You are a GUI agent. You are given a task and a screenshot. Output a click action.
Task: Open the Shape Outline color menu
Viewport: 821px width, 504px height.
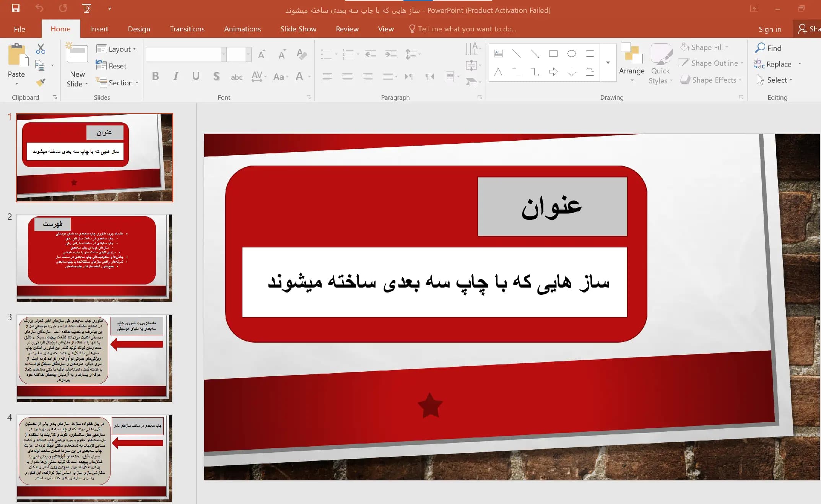[711, 63]
